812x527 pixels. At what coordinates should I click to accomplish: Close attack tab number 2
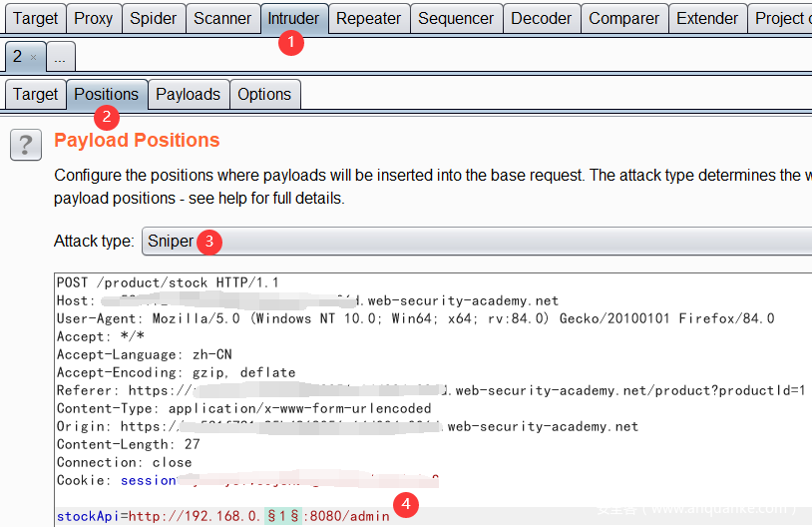coord(33,58)
